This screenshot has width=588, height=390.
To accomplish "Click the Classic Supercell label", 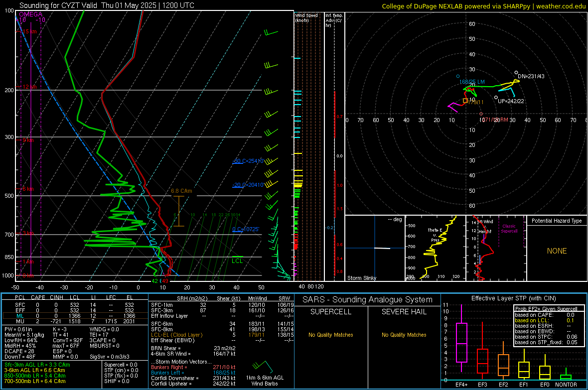I will (x=509, y=229).
